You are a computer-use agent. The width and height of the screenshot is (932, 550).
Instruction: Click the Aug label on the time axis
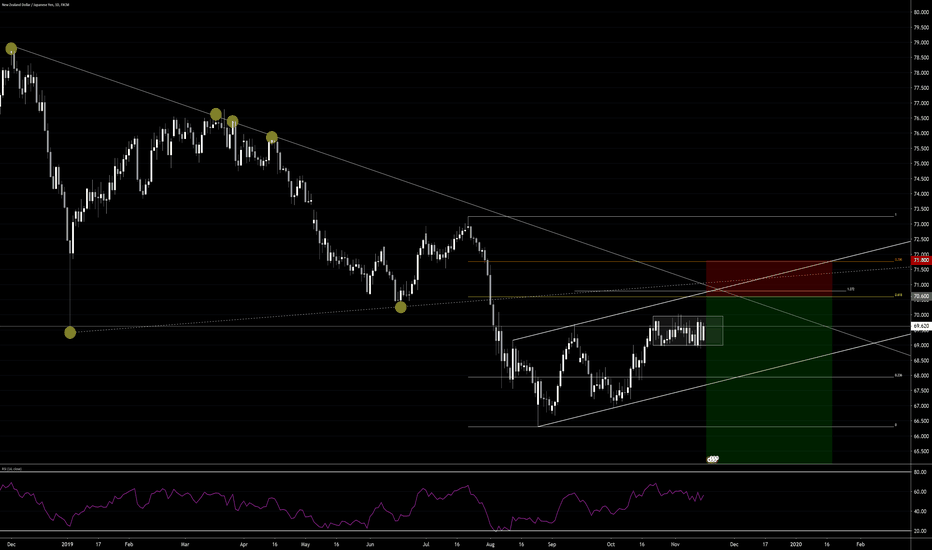point(490,544)
